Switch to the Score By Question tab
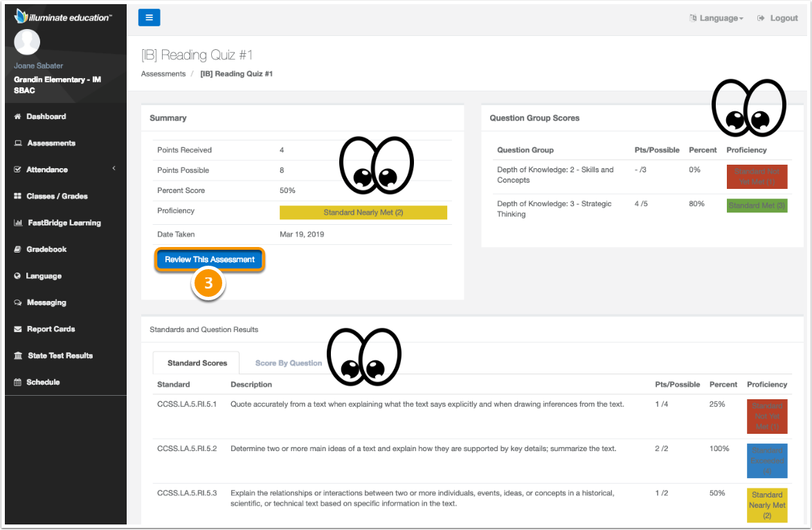 click(289, 363)
